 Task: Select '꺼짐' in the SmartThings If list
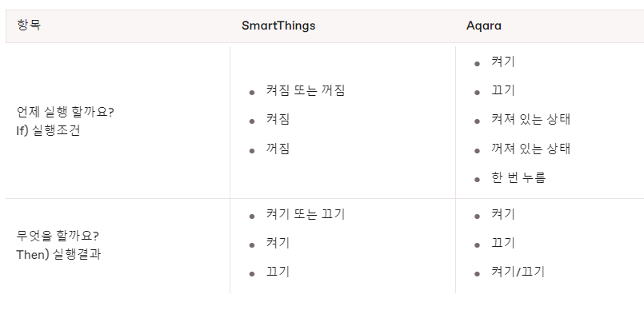click(278, 149)
